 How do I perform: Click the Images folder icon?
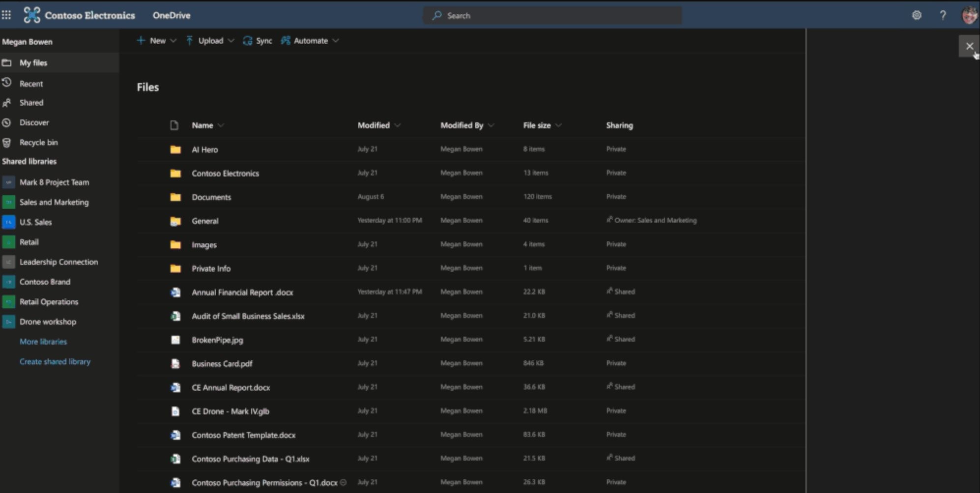[x=175, y=245]
